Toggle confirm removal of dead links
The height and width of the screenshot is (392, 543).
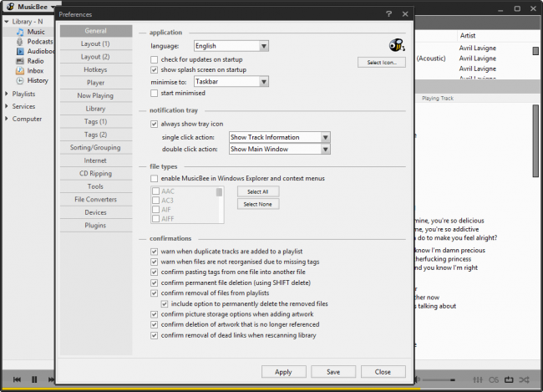(154, 335)
